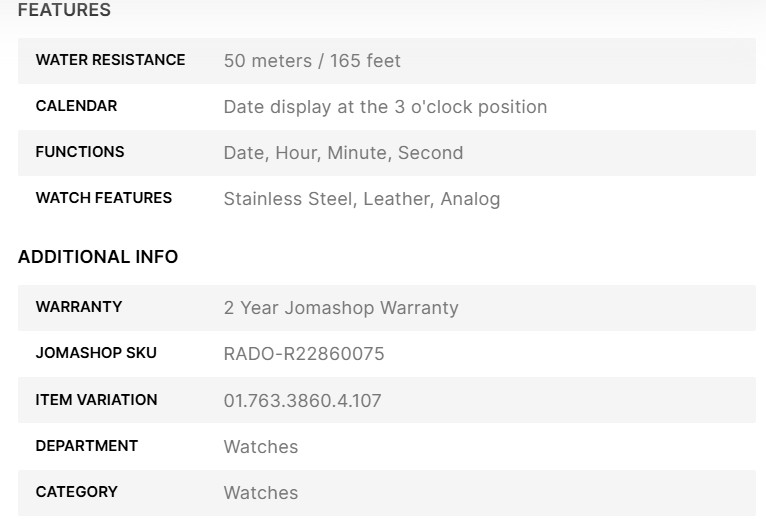The image size is (766, 522).
Task: Click the CATEGORY row label
Action: pos(77,492)
